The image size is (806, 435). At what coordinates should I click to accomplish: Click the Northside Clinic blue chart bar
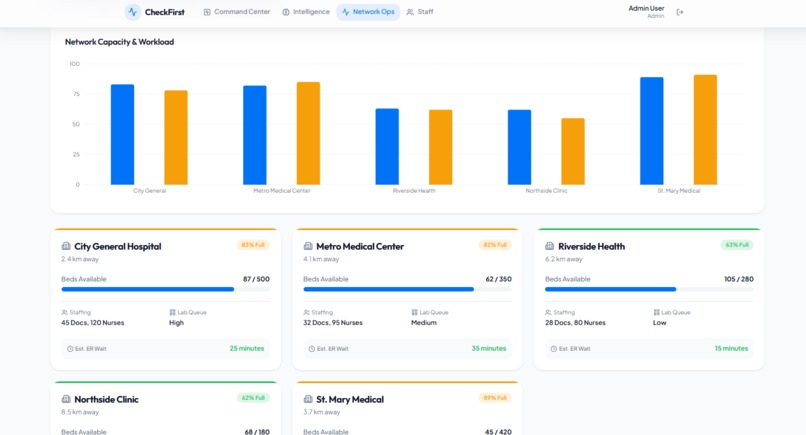click(x=520, y=147)
